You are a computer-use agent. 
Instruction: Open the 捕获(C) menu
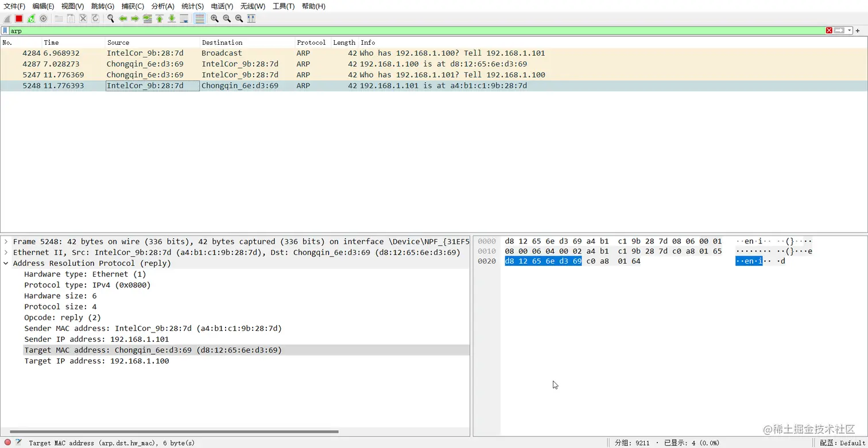(x=133, y=6)
